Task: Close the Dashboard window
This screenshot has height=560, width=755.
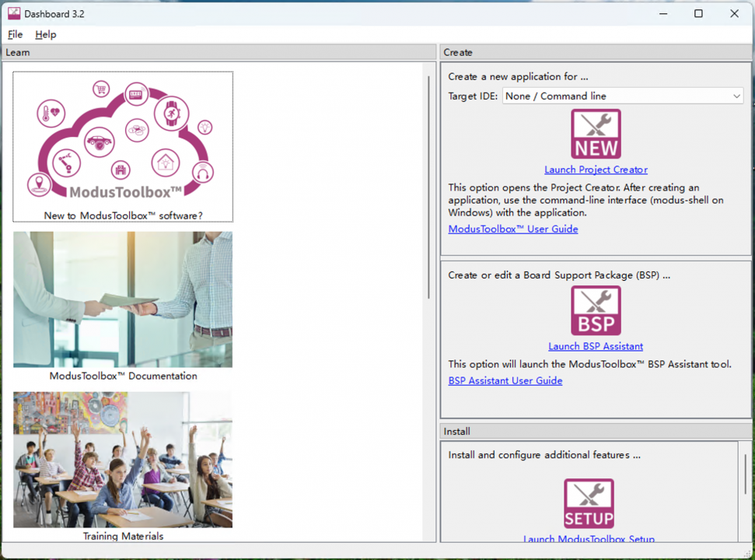Action: (x=734, y=13)
